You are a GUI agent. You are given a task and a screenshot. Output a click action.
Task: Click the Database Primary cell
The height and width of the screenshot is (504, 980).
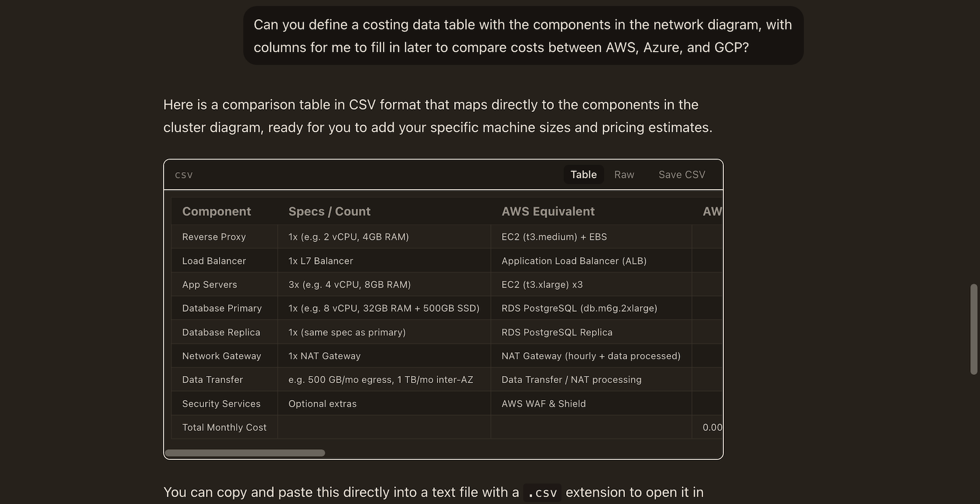[x=224, y=308]
